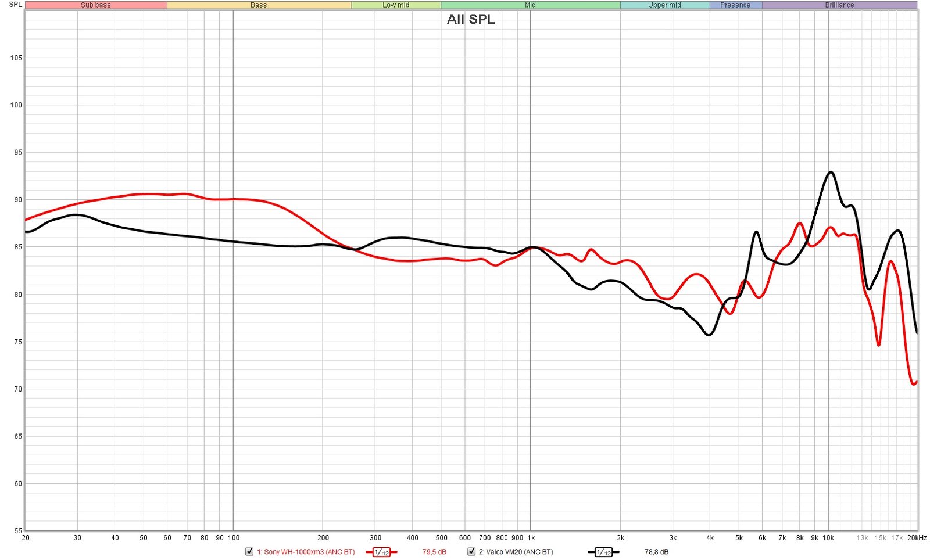The height and width of the screenshot is (560, 930).
Task: Click the Valco VM20 (ANC BT) legend label
Action: [x=516, y=552]
